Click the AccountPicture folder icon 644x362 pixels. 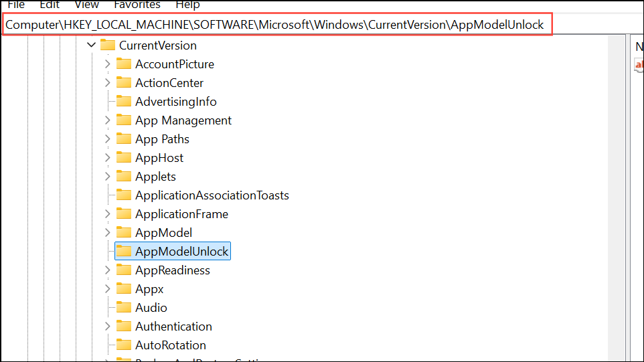point(124,64)
